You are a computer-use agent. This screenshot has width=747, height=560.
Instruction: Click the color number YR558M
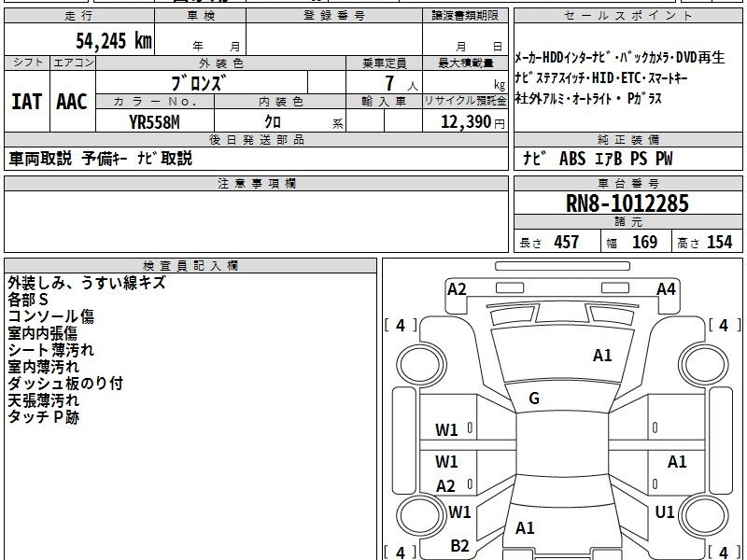(154, 122)
